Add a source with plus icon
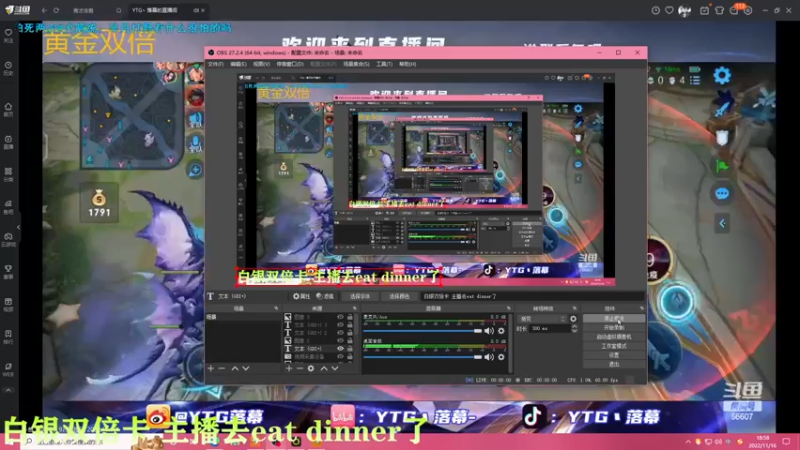 (289, 368)
